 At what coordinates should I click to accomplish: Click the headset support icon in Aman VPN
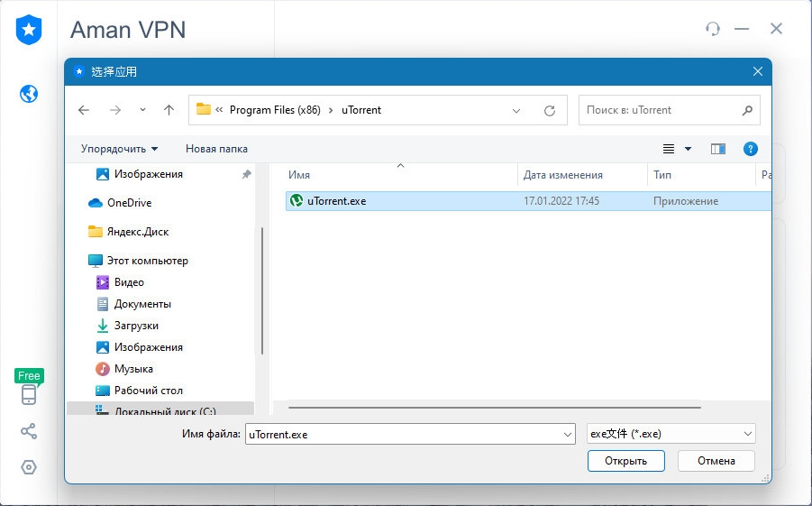[713, 29]
